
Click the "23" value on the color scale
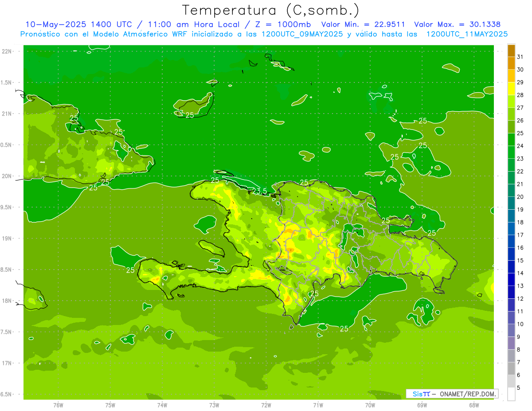[520, 159]
